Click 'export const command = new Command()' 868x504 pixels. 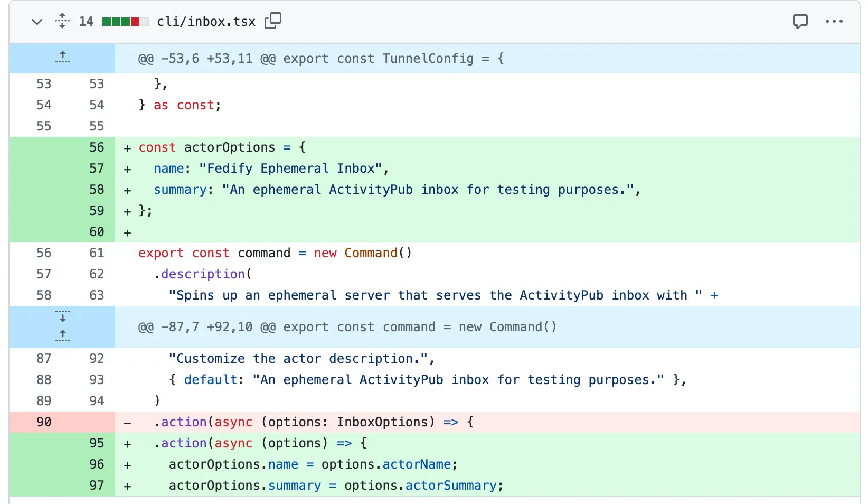pos(275,253)
